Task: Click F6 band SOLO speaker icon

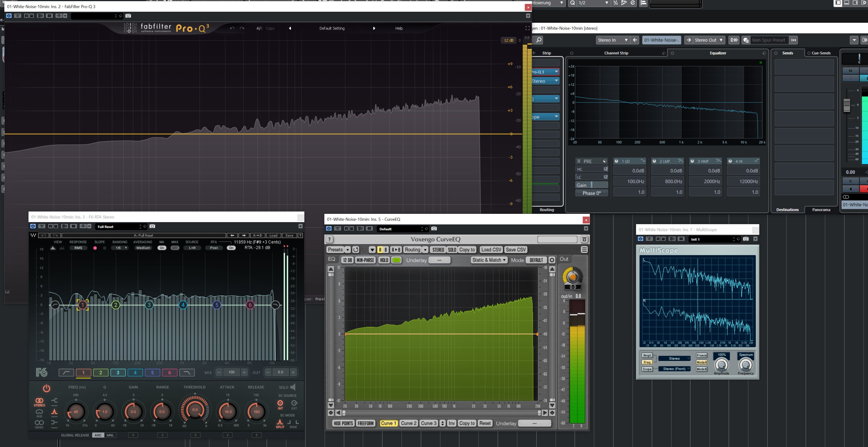Action: point(293,387)
